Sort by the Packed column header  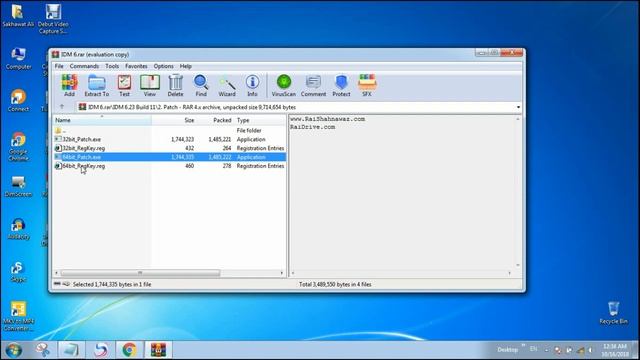pos(215,120)
